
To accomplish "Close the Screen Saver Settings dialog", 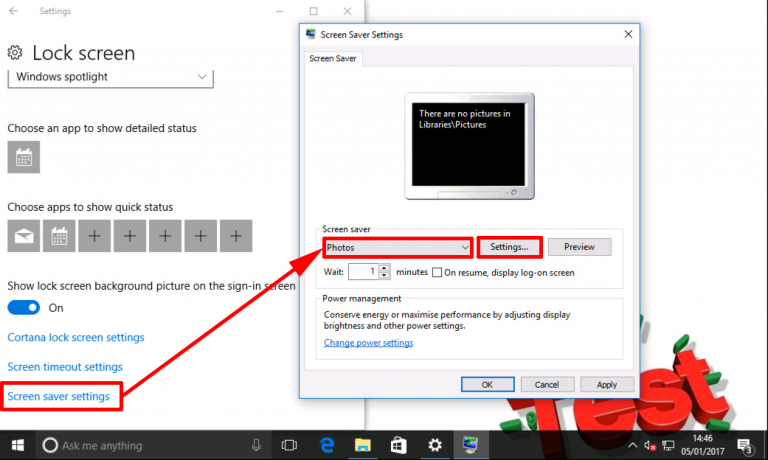I will (628, 34).
